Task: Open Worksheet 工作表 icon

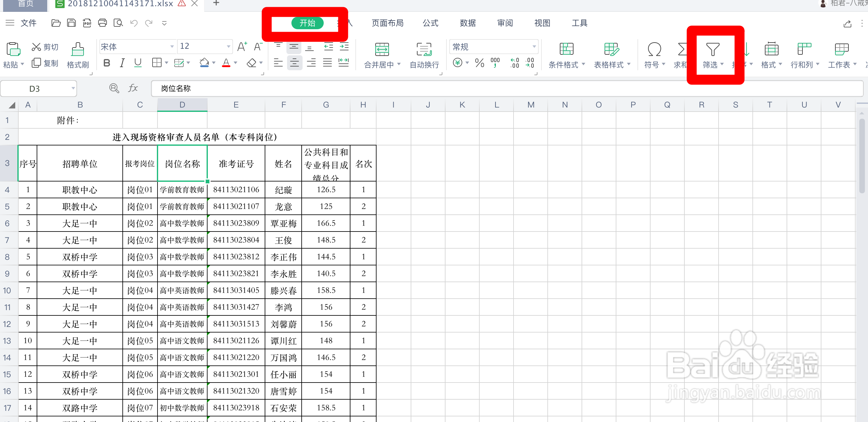Action: tap(841, 49)
